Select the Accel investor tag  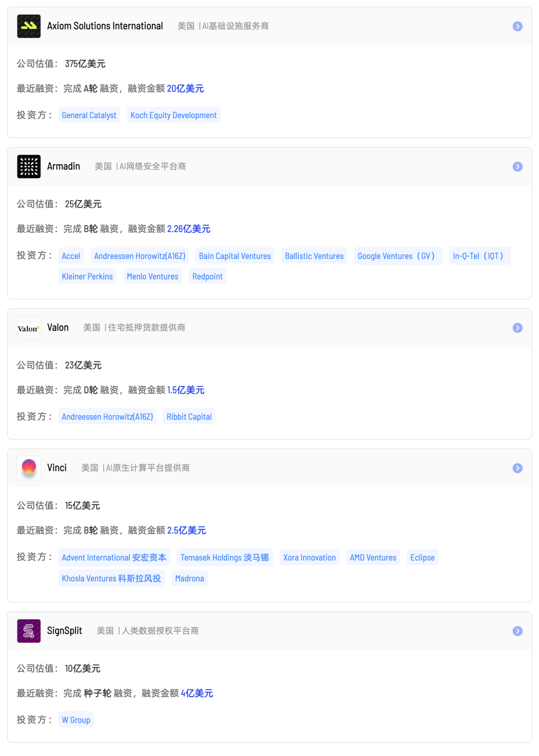point(71,256)
